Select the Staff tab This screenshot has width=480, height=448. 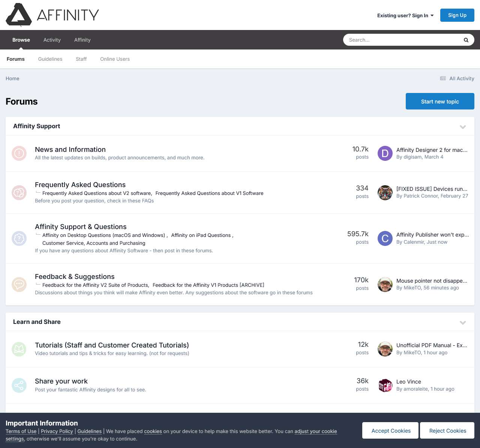(81, 59)
